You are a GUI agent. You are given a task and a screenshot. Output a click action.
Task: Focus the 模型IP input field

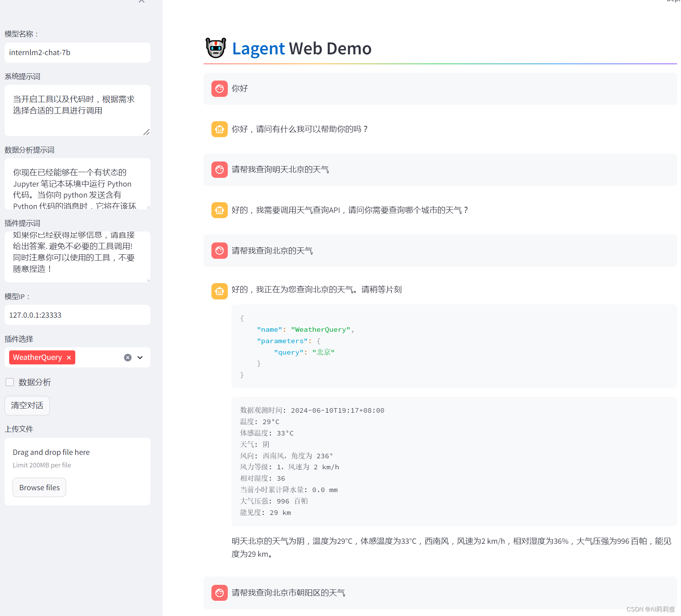(x=78, y=315)
